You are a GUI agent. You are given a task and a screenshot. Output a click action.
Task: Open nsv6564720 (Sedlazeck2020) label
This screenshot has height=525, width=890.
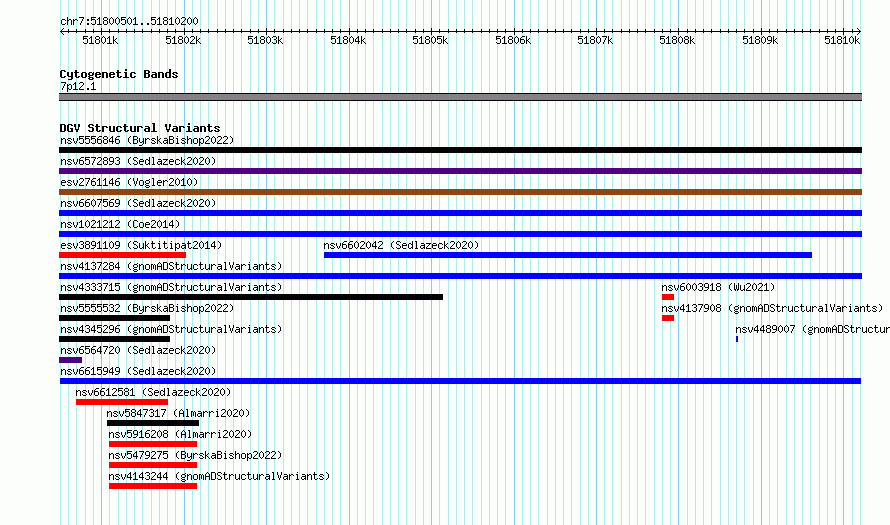(x=138, y=350)
